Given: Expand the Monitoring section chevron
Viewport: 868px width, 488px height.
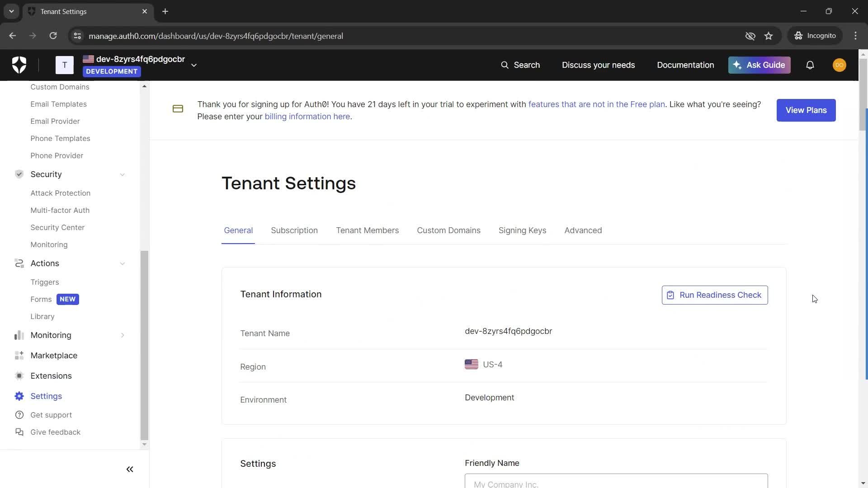Looking at the screenshot, I should [122, 335].
